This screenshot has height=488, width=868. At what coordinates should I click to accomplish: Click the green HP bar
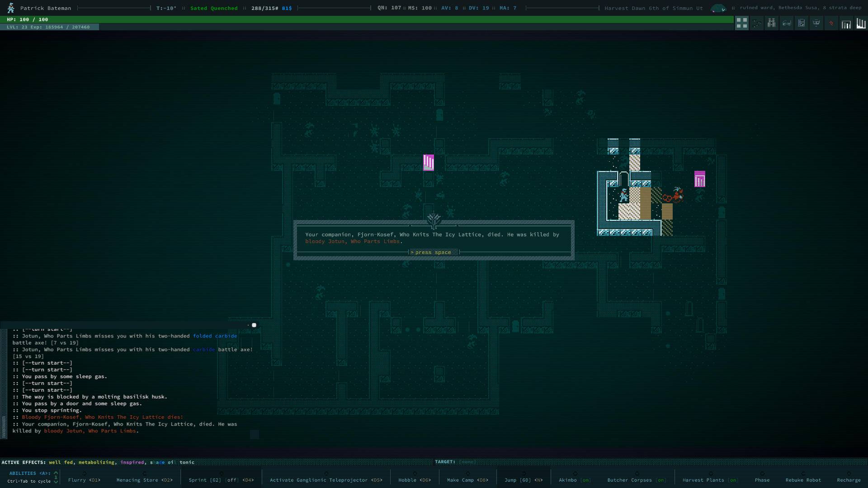(x=366, y=19)
